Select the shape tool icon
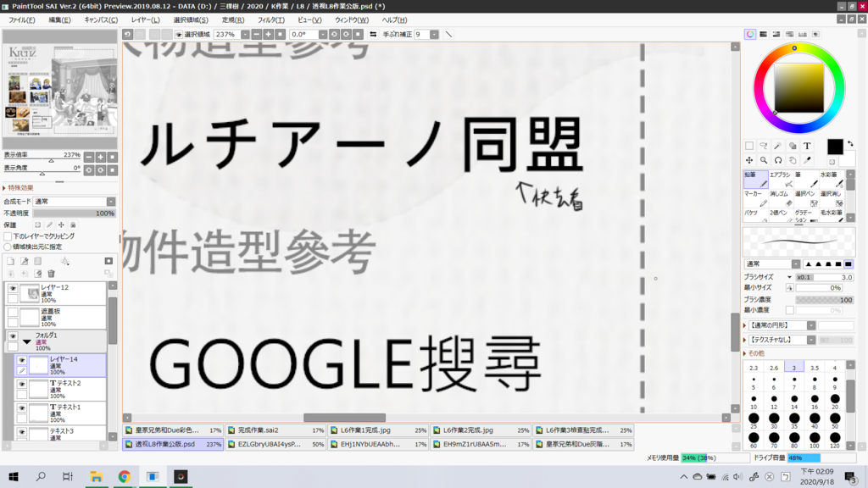868x488 pixels. (793, 146)
